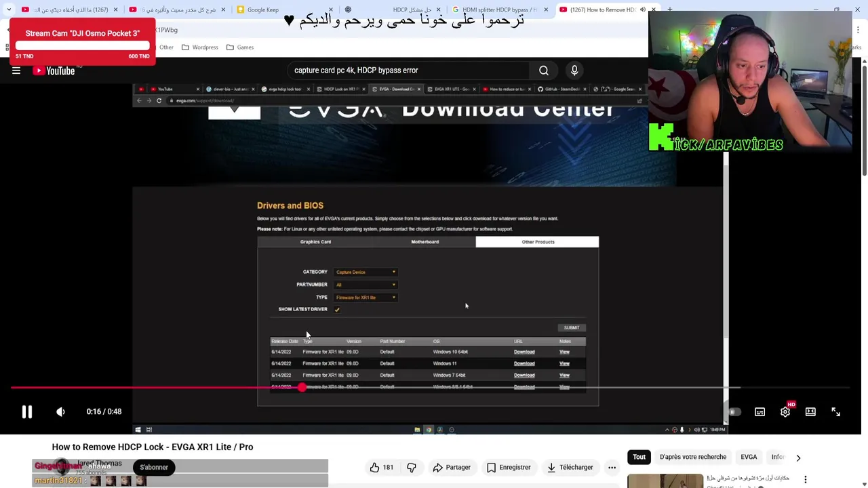Like the video showing 181 likes

coord(382,467)
